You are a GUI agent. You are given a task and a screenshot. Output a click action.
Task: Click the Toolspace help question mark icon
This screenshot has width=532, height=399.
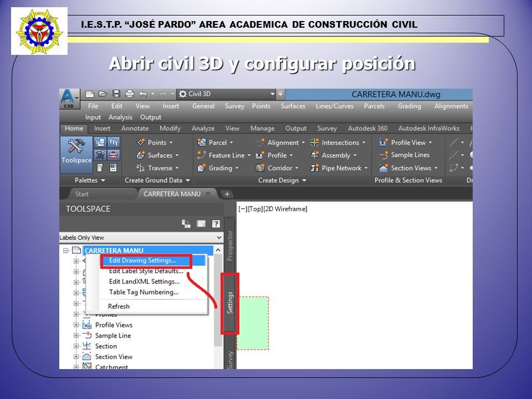click(216, 223)
